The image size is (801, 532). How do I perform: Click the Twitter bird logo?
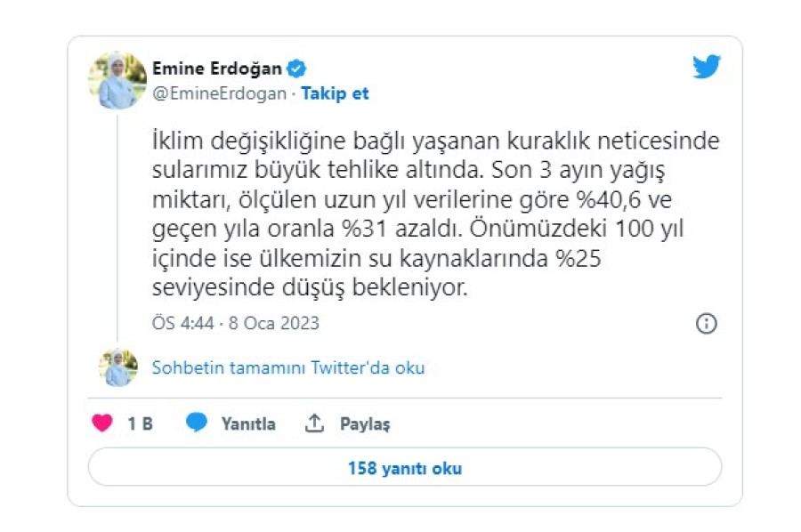pyautogui.click(x=707, y=68)
